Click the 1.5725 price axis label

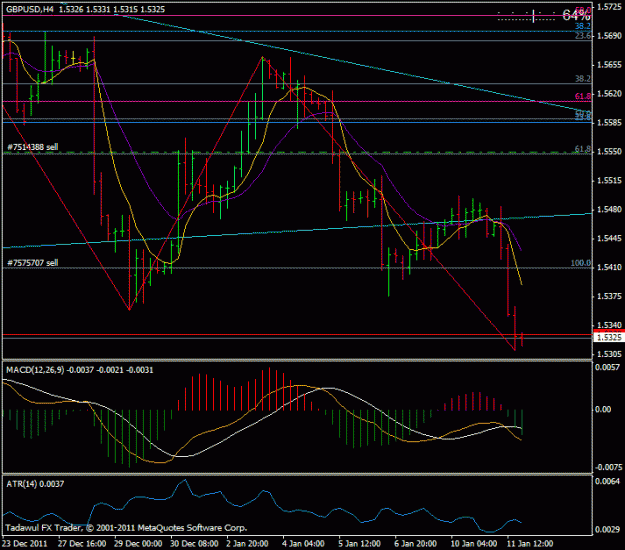click(x=609, y=7)
